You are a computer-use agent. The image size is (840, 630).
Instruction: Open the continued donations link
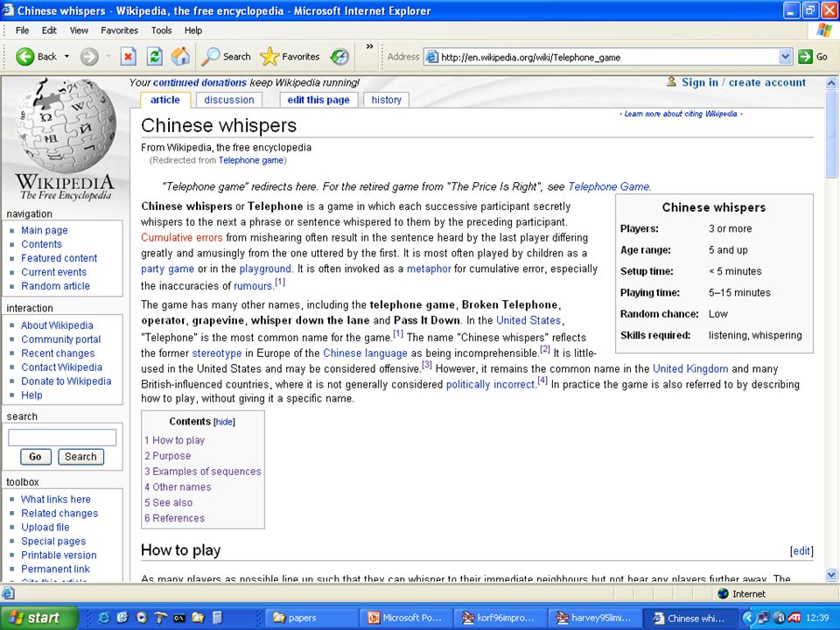coord(199,82)
